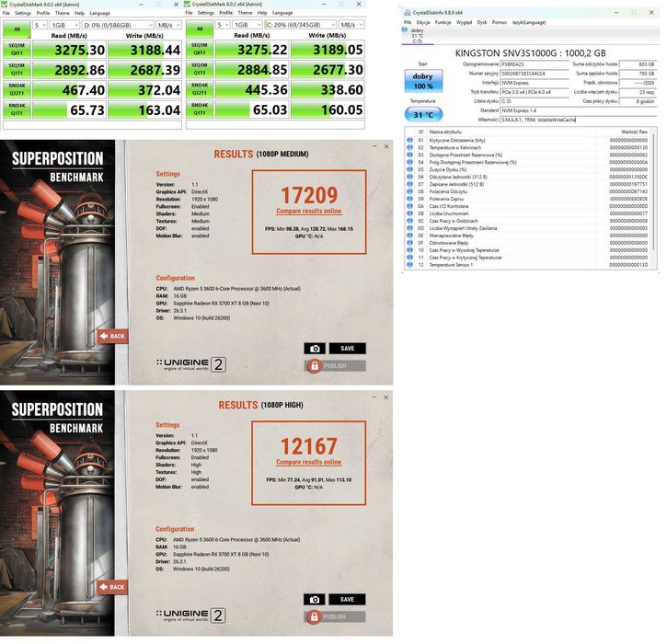The image size is (667, 644).
Task: Open Profile menu in D: drive CrystalDiskMark
Action: point(43,13)
